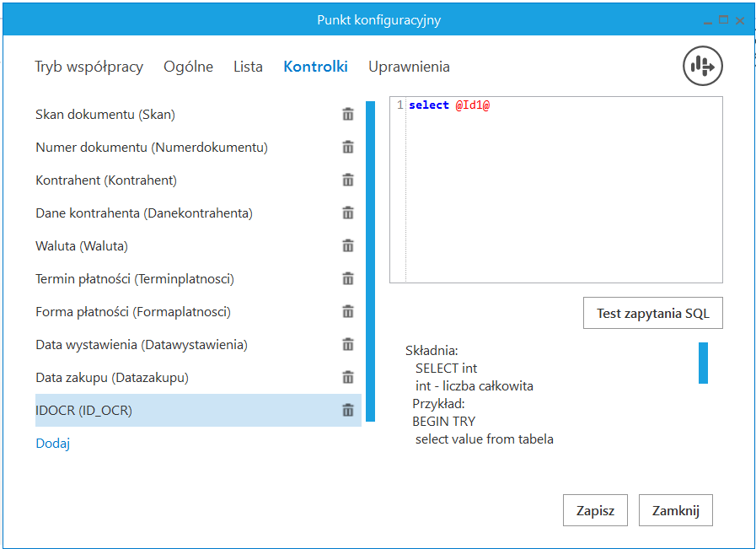Switch to the Tryb współpracy tab
Image resolution: width=756 pixels, height=549 pixels.
pos(88,67)
